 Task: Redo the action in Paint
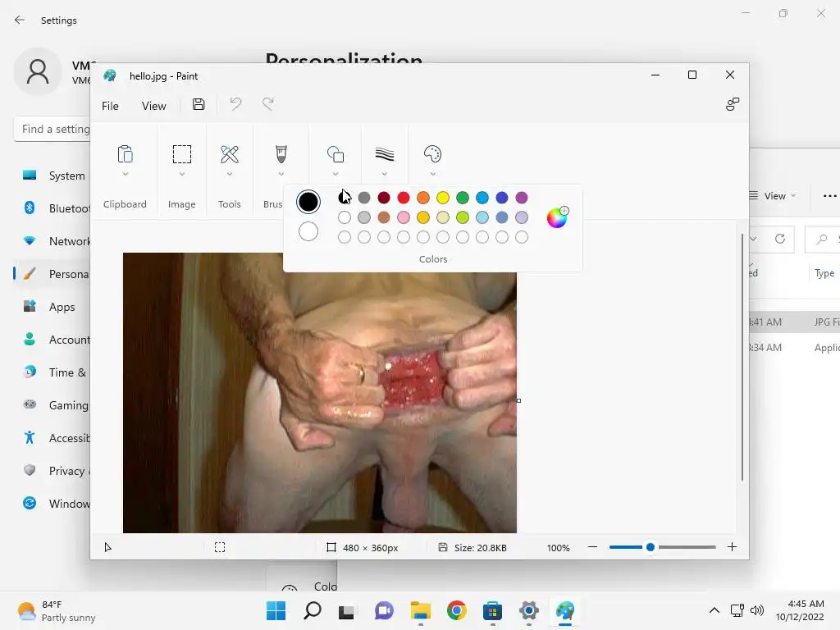coord(268,104)
